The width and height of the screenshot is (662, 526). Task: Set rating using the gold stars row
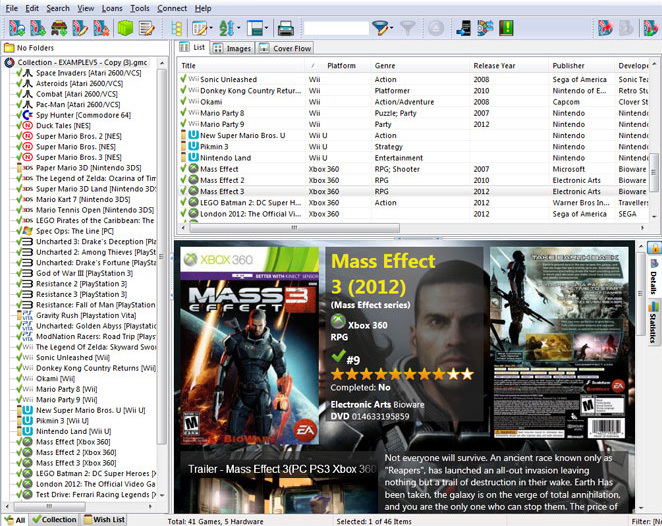click(x=402, y=374)
